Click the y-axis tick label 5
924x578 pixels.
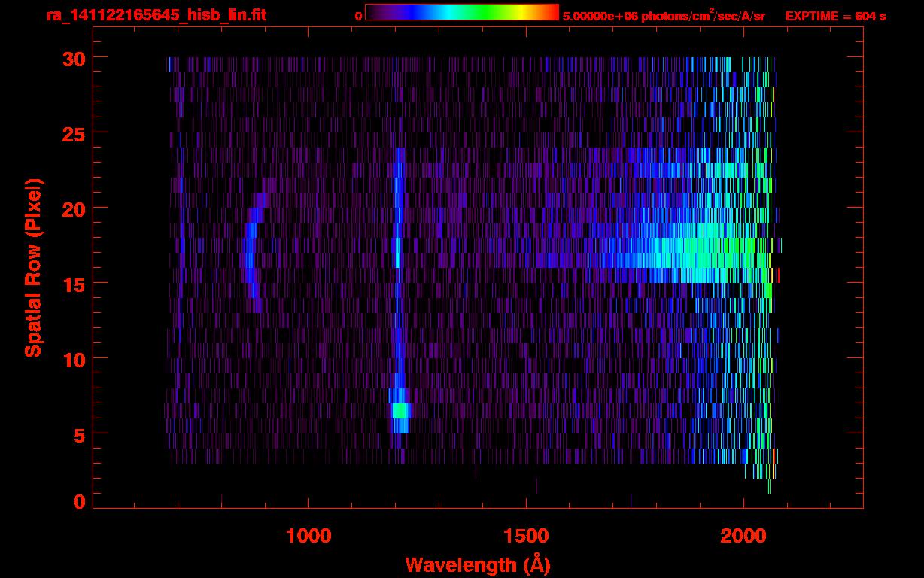tap(78, 434)
